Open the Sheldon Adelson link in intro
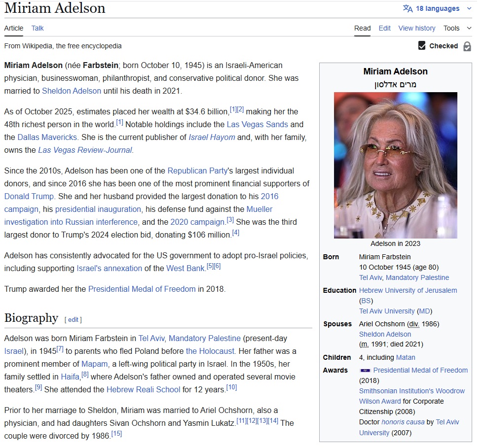The width and height of the screenshot is (483, 448). click(x=72, y=91)
